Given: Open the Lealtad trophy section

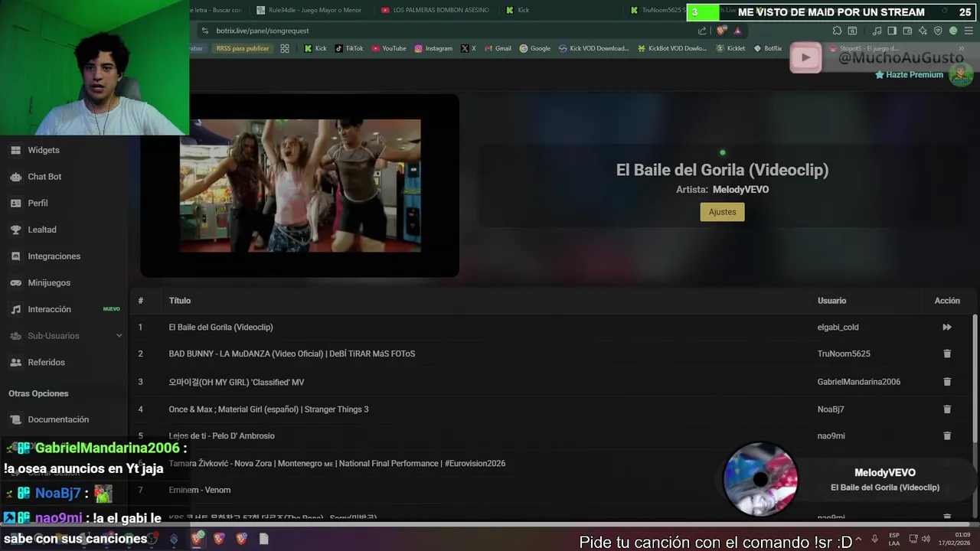Looking at the screenshot, I should point(42,230).
